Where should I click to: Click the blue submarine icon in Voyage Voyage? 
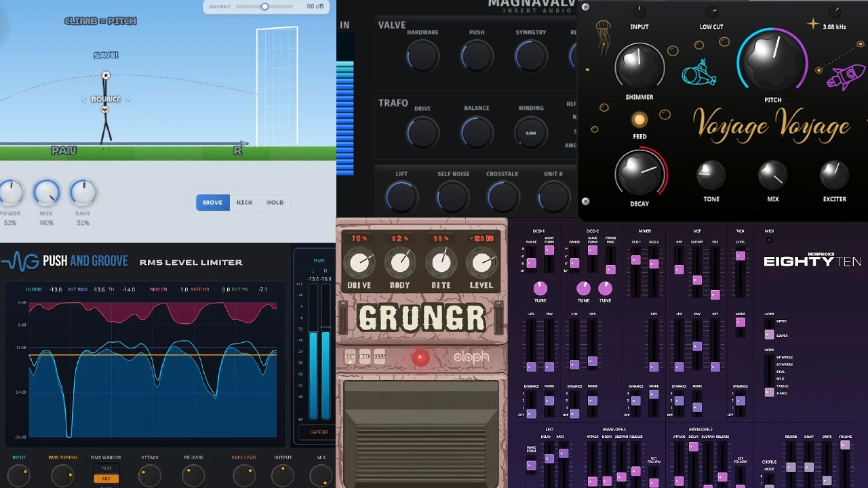coord(699,74)
